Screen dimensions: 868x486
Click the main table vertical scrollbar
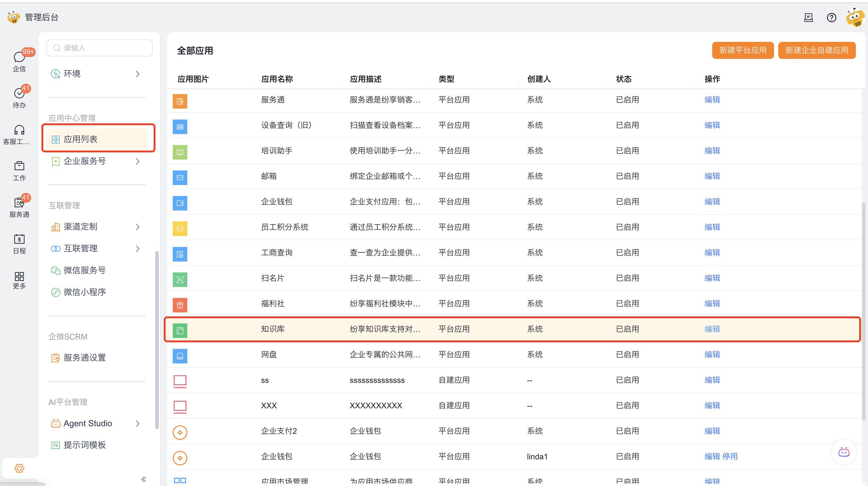[x=864, y=311]
